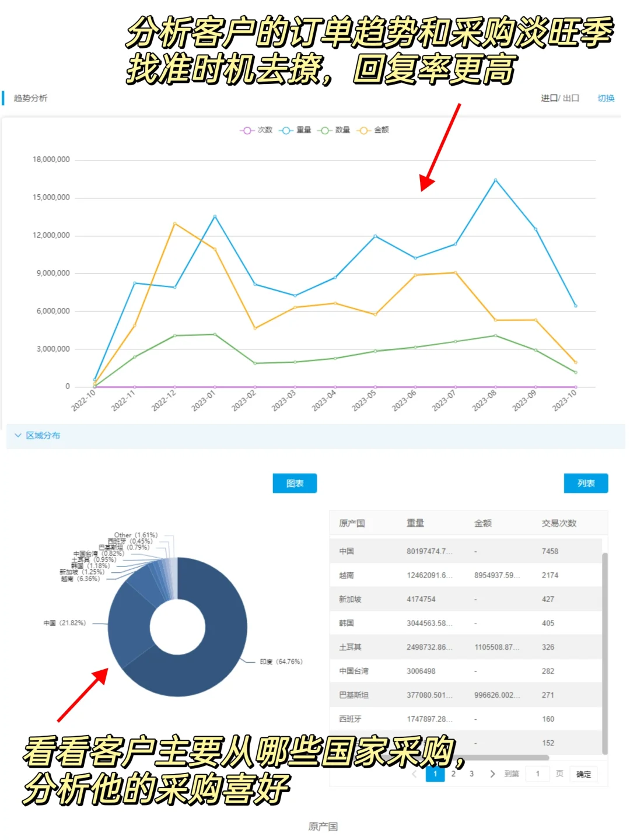This screenshot has width=630, height=840.
Task: Click the 趋势分析 section title
Action: tap(30, 98)
